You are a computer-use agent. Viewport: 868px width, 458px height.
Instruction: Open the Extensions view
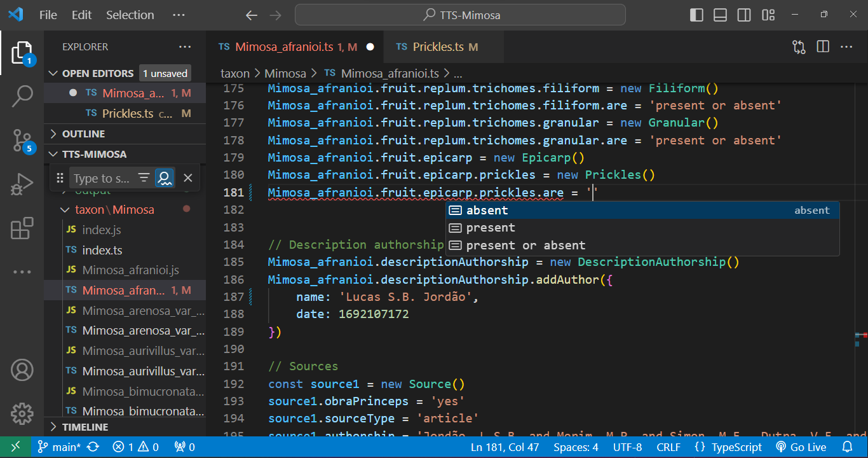point(22,228)
